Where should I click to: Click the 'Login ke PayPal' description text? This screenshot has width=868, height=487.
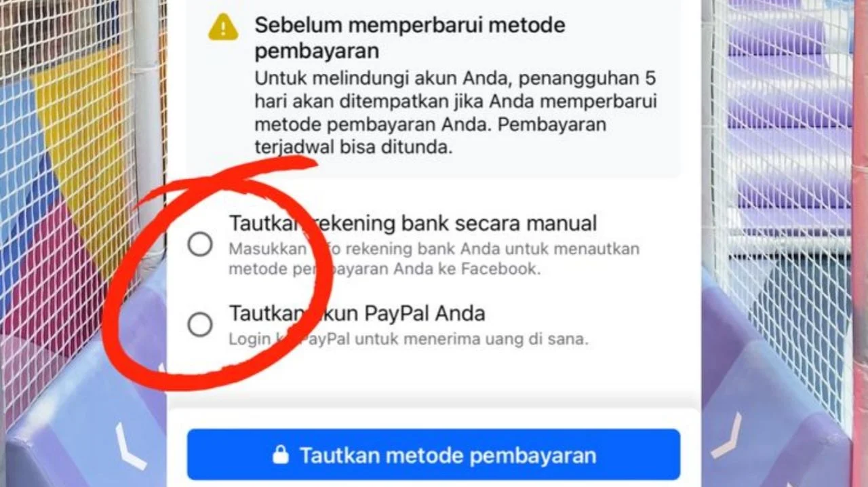tap(408, 338)
